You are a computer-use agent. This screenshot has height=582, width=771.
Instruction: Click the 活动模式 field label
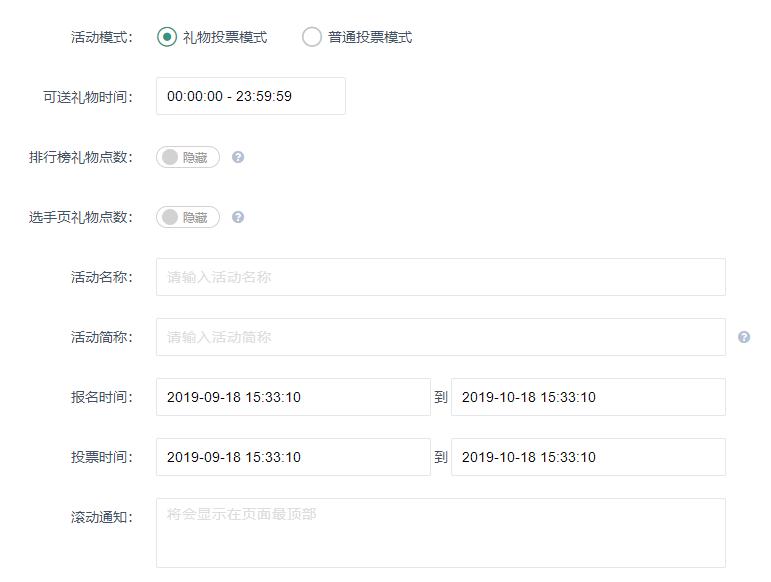(101, 37)
